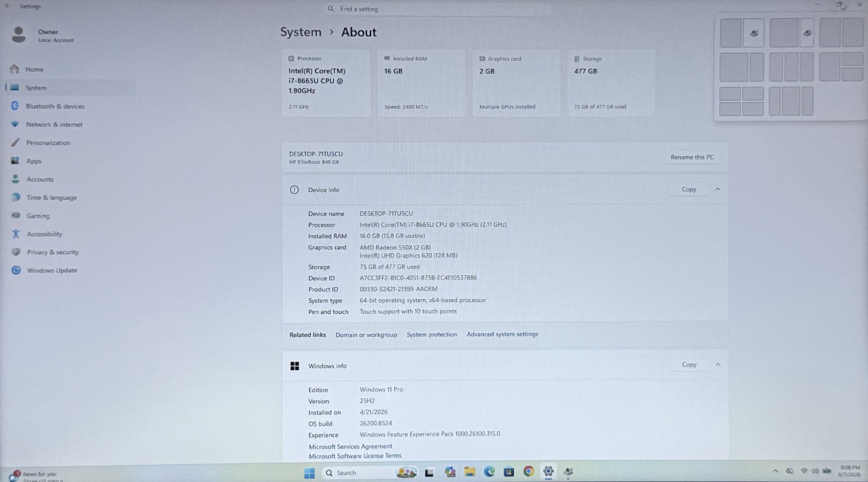Viewport: 868px width, 482px height.
Task: Click the AMD Radeon 550X (2 GB) text
Action: tap(395, 247)
